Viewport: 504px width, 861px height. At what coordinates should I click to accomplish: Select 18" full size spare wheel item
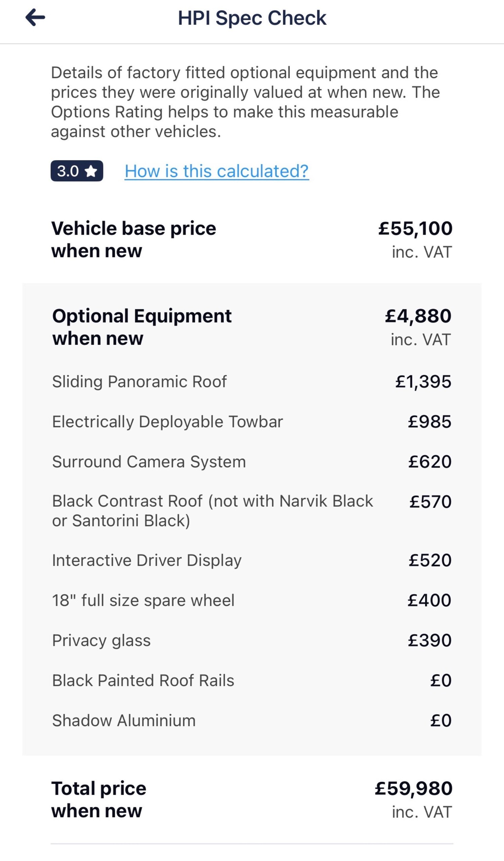pyautogui.click(x=143, y=600)
